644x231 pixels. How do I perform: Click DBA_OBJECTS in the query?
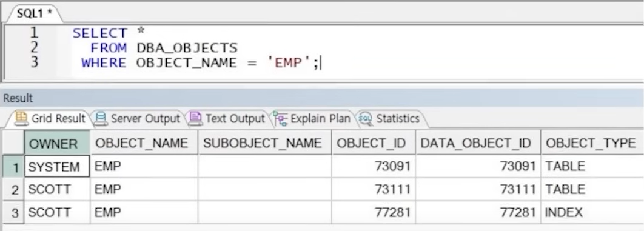(x=187, y=48)
